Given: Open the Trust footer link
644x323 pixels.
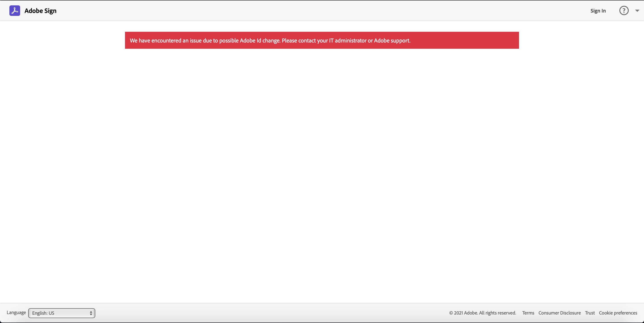Looking at the screenshot, I should 589,313.
